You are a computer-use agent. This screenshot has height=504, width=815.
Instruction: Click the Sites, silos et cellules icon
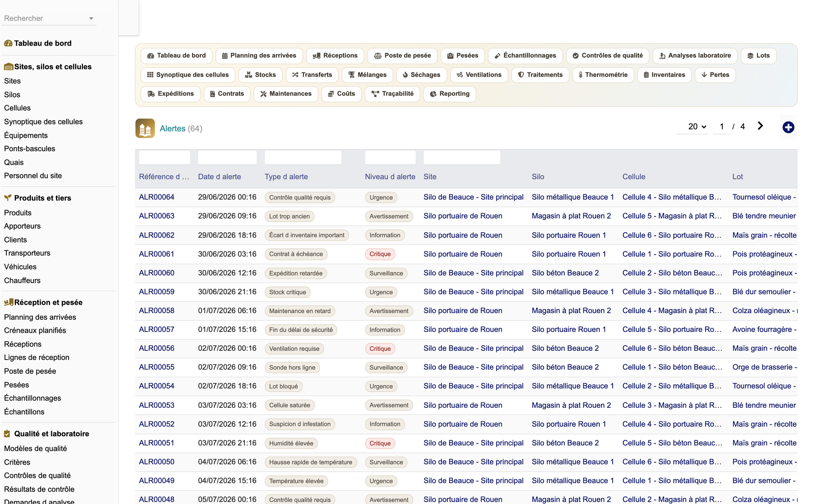(x=8, y=67)
